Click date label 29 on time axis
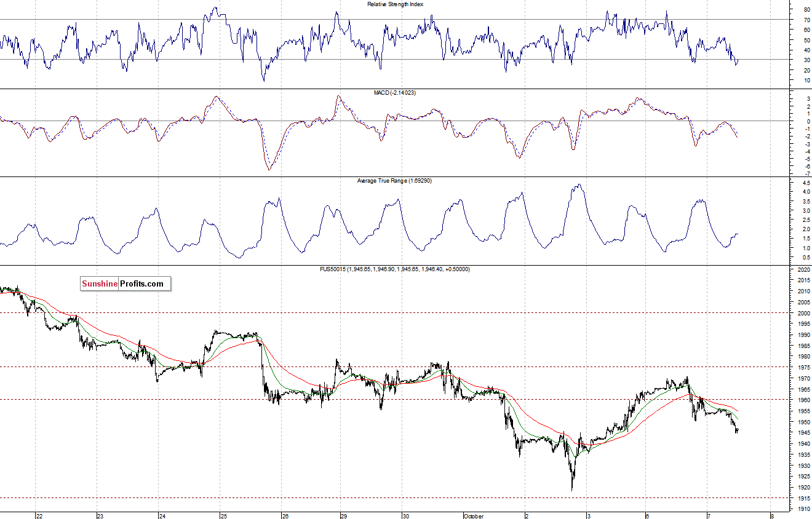 [x=344, y=515]
